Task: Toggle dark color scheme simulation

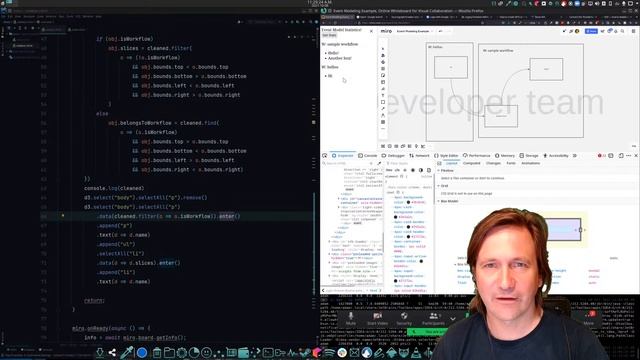Action: pyautogui.click(x=421, y=170)
